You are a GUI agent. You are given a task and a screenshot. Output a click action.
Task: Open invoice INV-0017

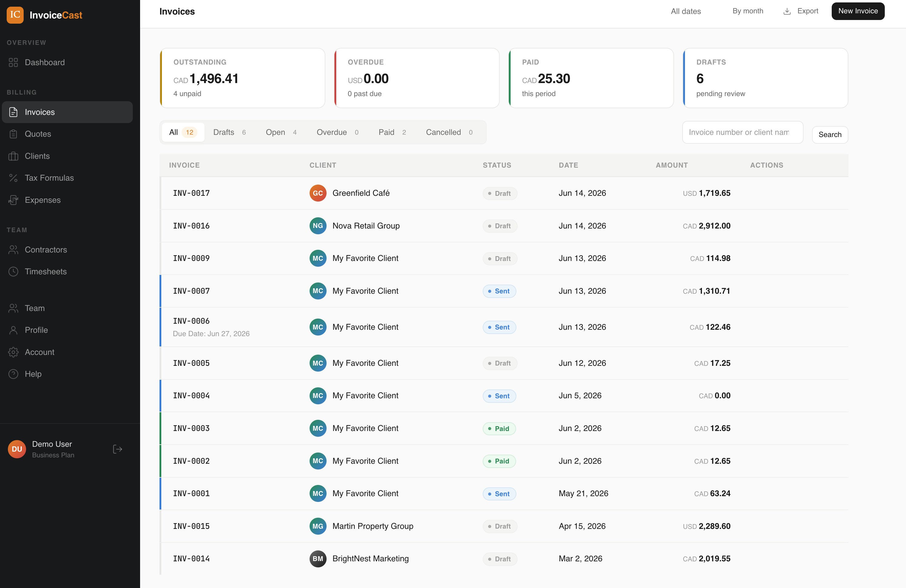coord(191,193)
